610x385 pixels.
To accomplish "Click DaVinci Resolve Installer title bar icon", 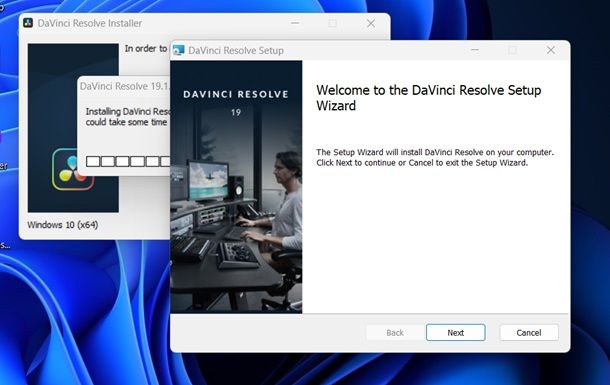I will tap(28, 23).
